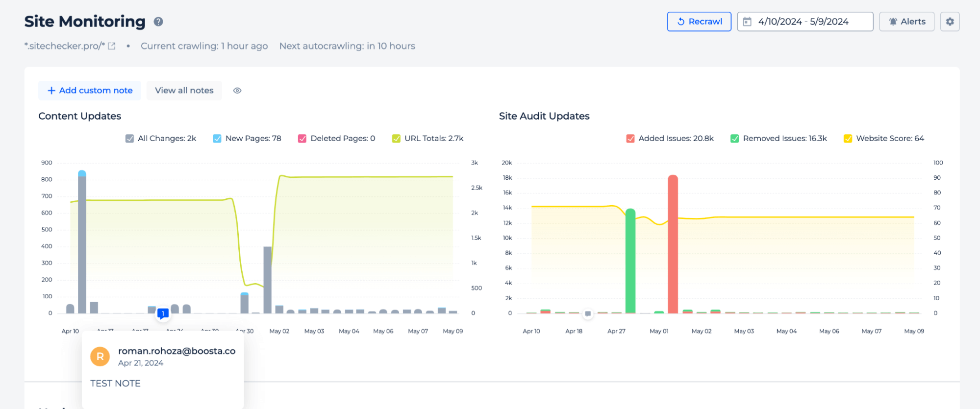
Task: Open View all notes
Action: point(184,91)
